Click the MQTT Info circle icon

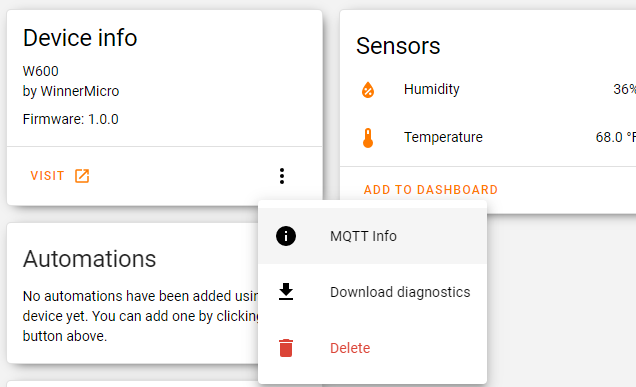(x=286, y=236)
